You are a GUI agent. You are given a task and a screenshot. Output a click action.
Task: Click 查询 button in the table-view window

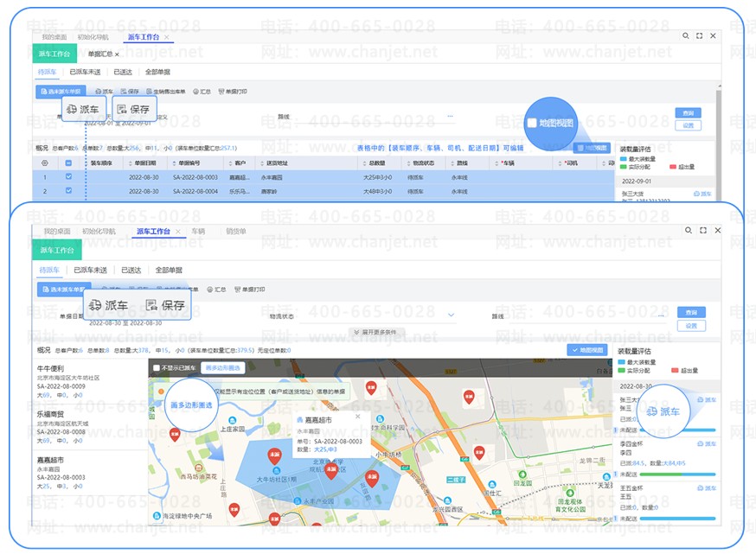[x=688, y=112]
